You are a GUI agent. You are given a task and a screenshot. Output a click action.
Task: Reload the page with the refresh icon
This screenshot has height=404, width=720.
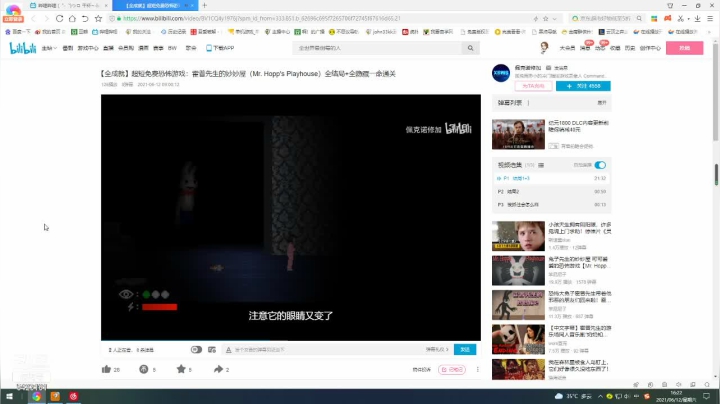59,19
